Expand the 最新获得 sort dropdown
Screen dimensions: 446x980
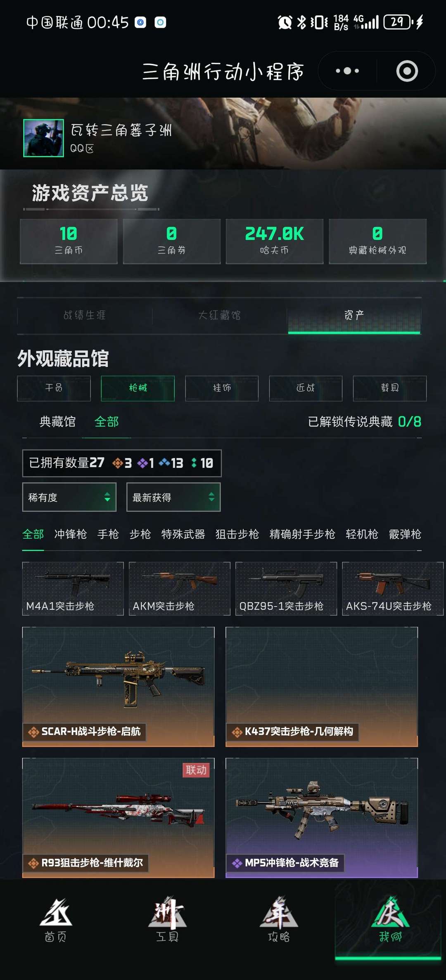pyautogui.click(x=173, y=497)
